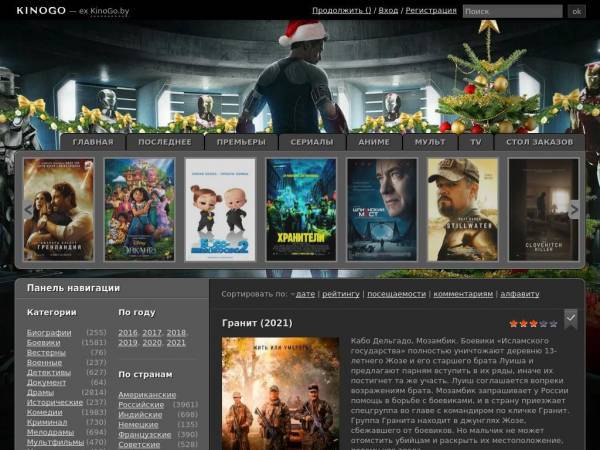
Task: Open the Мультфильмы category
Action: (x=55, y=442)
